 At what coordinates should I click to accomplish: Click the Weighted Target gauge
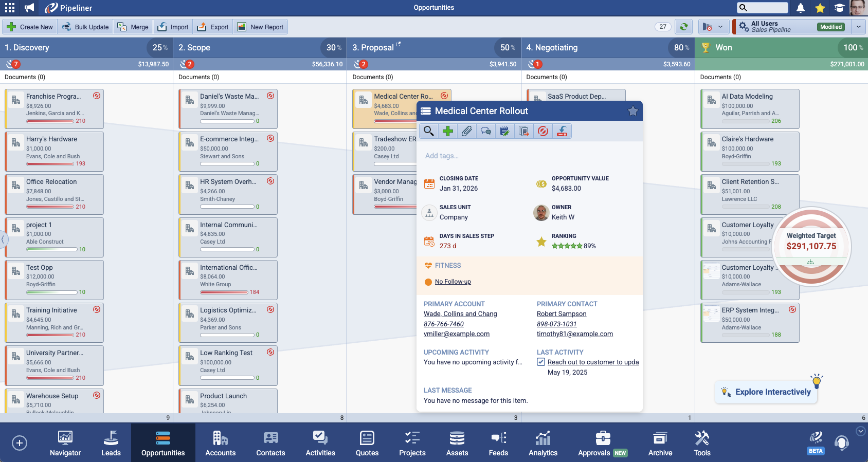(x=811, y=246)
